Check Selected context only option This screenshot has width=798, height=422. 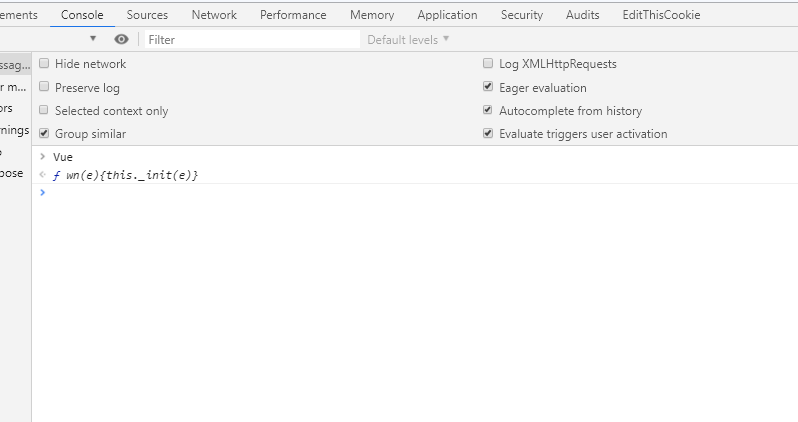(x=44, y=110)
